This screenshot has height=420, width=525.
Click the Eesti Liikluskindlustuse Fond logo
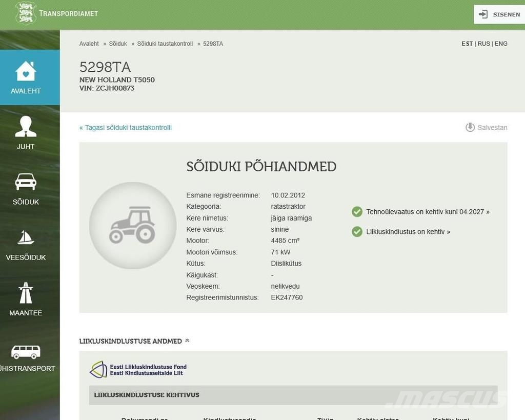(138, 370)
